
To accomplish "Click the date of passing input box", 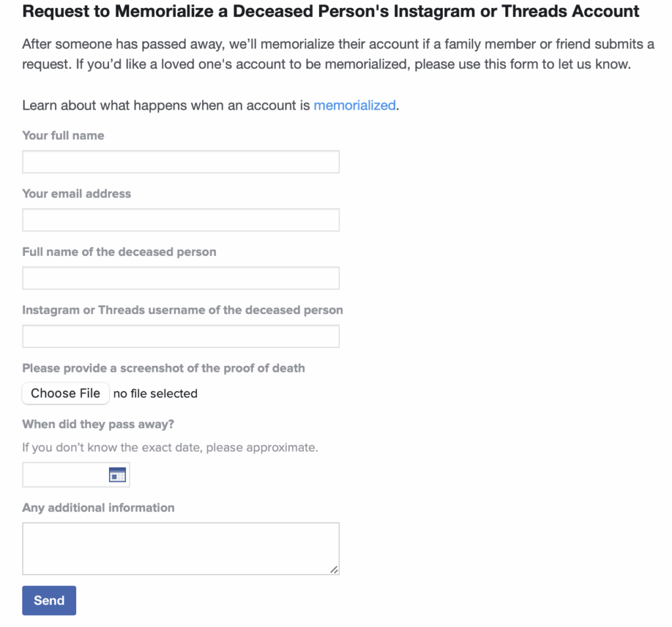I will [x=64, y=475].
